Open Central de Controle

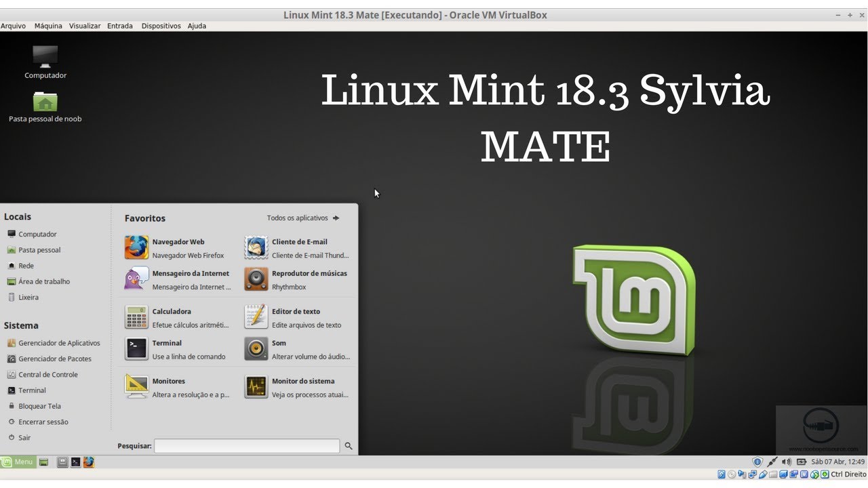42,374
